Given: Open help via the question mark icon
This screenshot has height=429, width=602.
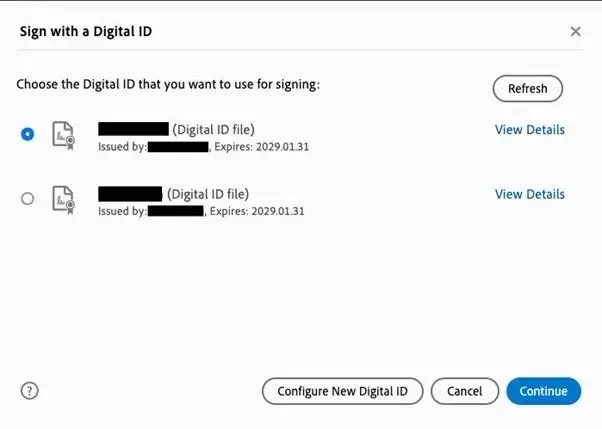Looking at the screenshot, I should pyautogui.click(x=30, y=391).
